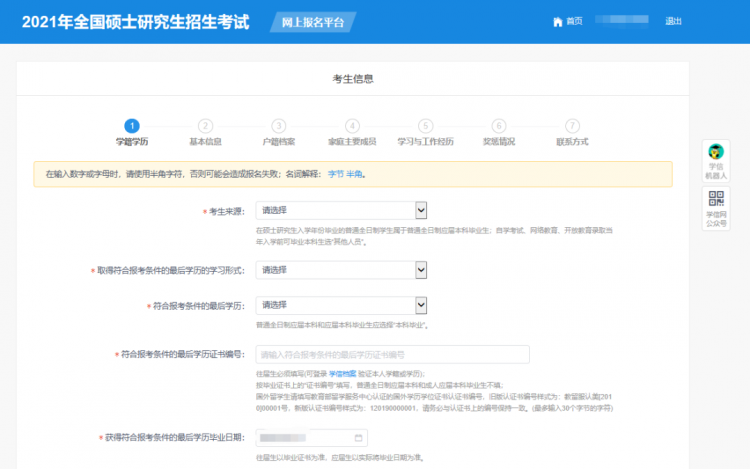The height and width of the screenshot is (469, 750).
Task: Select step 2 circle 基本信息
Action: coord(205,126)
